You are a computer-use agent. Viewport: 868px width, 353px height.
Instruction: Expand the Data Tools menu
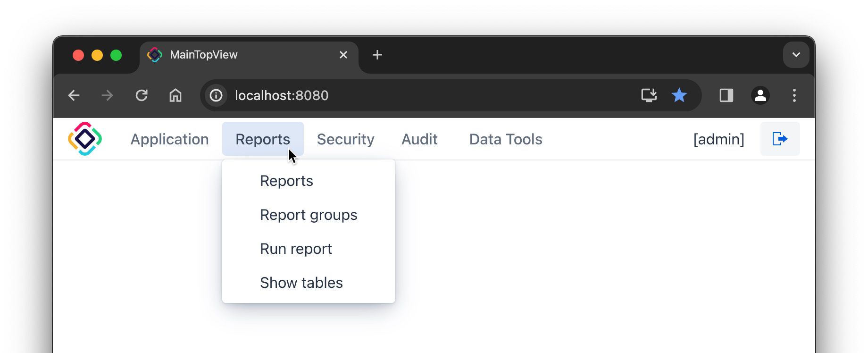[x=505, y=139]
